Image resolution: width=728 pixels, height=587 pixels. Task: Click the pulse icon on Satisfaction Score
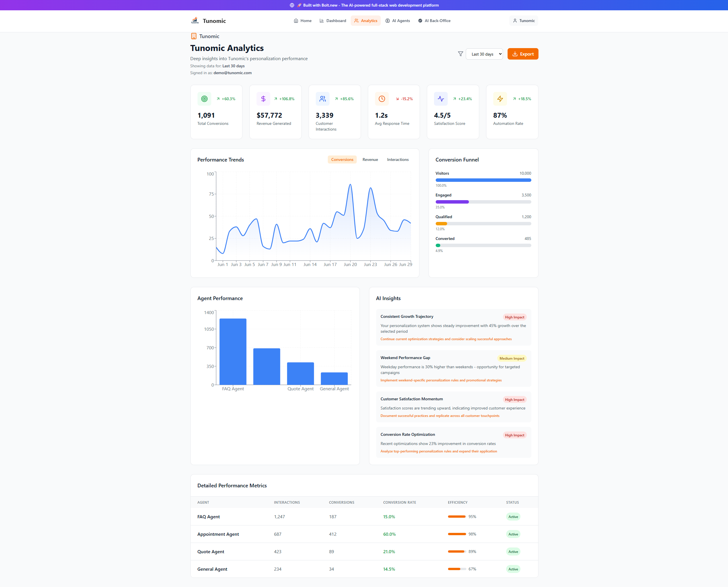coord(441,99)
